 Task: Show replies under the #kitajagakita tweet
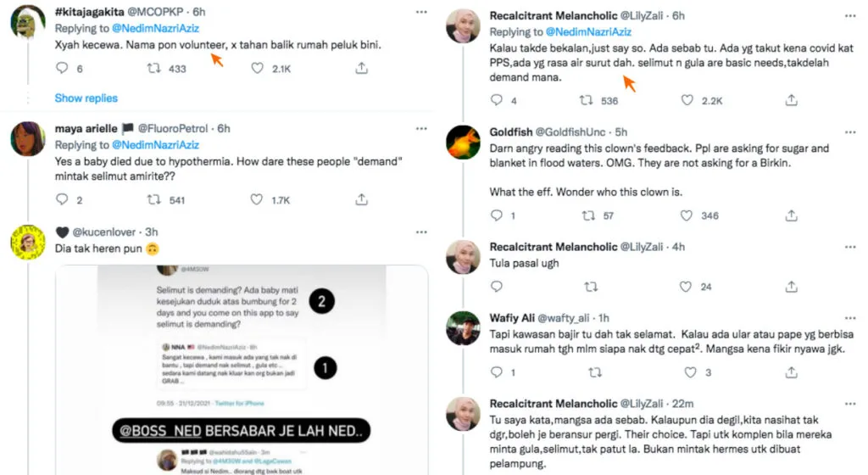point(86,98)
